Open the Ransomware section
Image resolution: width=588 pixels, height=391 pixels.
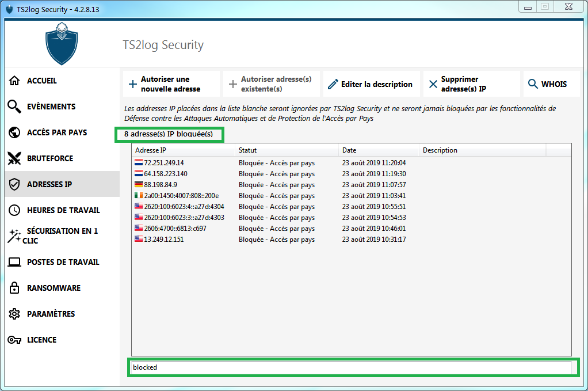(62, 288)
